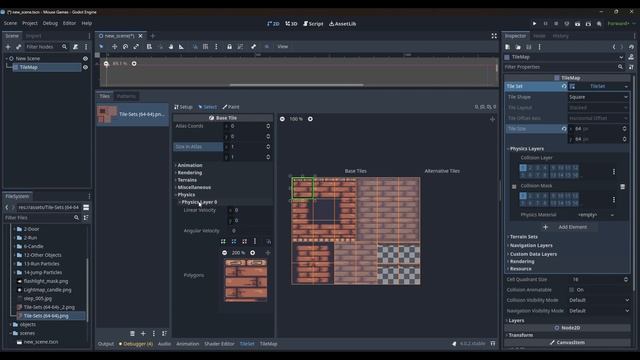Screen dimensions: 640x360
Task: Open the AssetLib workspace
Action: click(x=342, y=24)
